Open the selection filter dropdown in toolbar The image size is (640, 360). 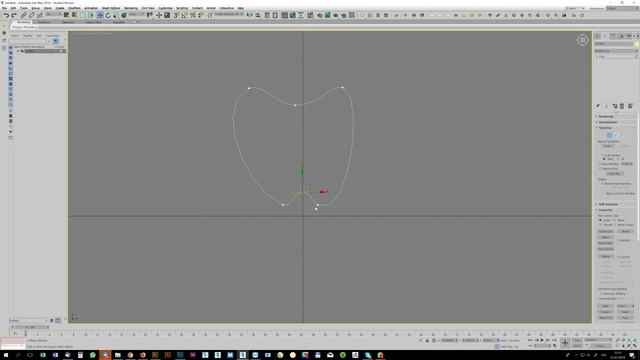(53, 15)
